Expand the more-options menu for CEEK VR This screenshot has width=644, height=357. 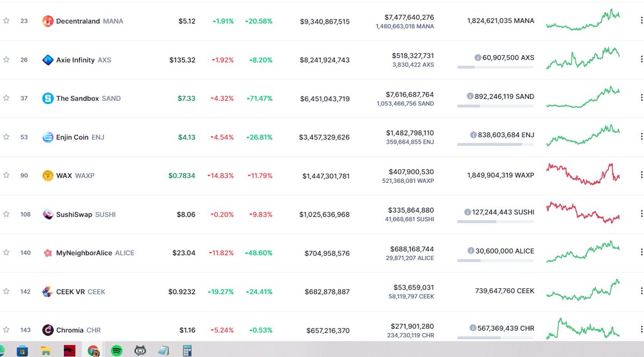pos(641,291)
